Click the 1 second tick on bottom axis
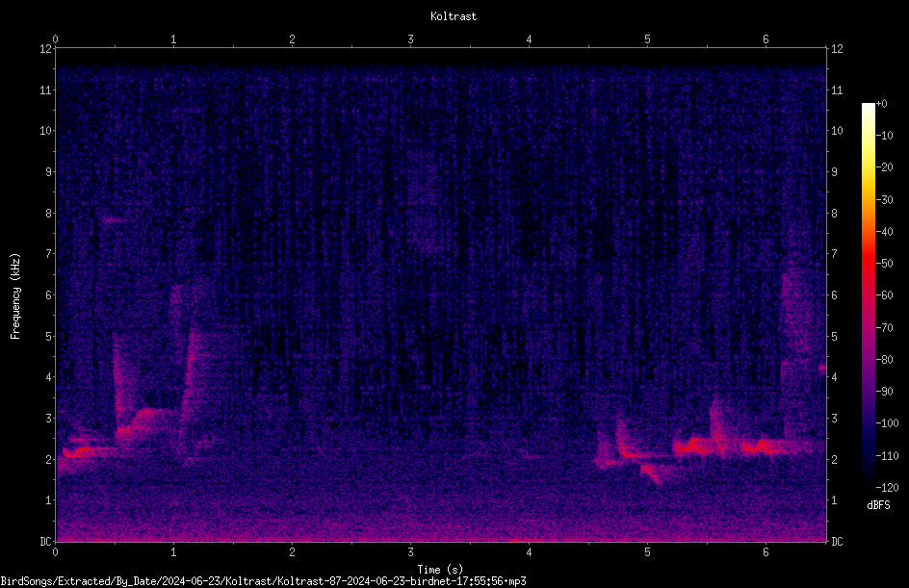909x588 pixels. point(173,552)
